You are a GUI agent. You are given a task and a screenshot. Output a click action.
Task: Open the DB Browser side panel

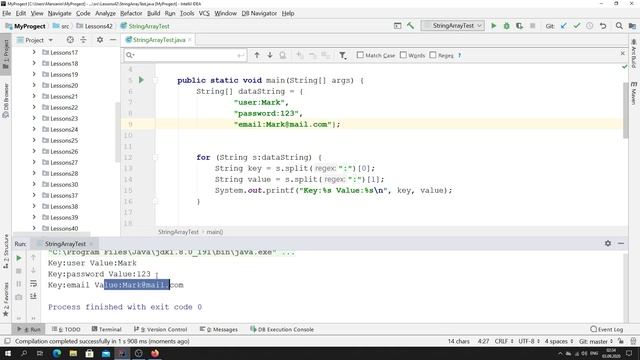point(6,101)
